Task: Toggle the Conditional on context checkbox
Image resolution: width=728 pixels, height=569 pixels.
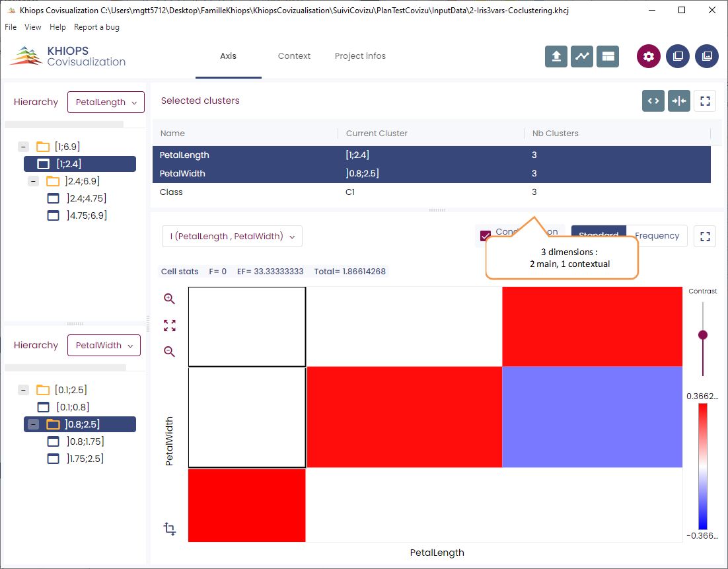Action: coord(486,236)
